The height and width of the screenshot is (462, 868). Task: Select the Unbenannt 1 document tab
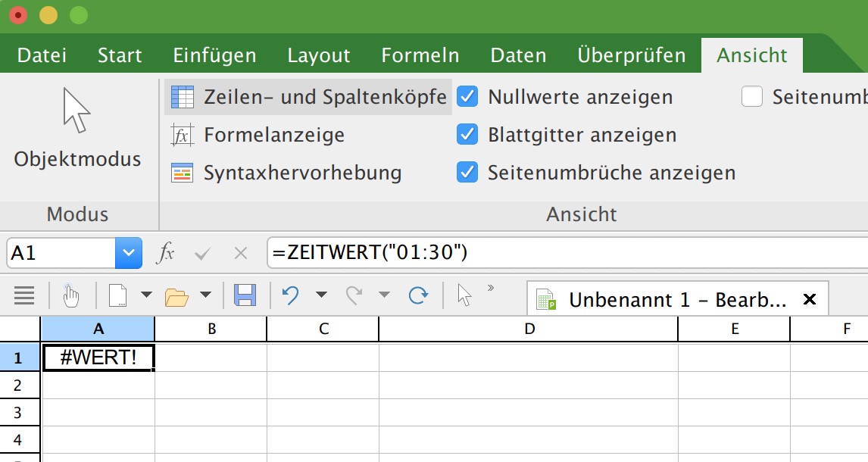[678, 300]
